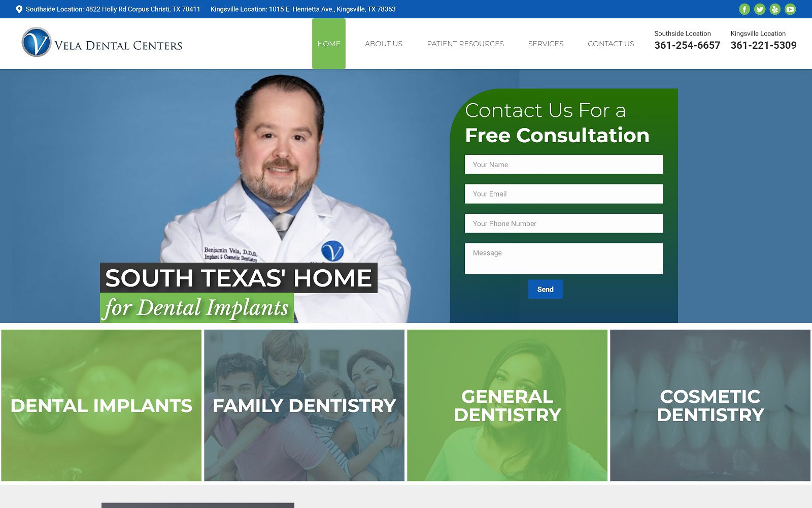
Task: Submit the form with Send button
Action: (545, 289)
